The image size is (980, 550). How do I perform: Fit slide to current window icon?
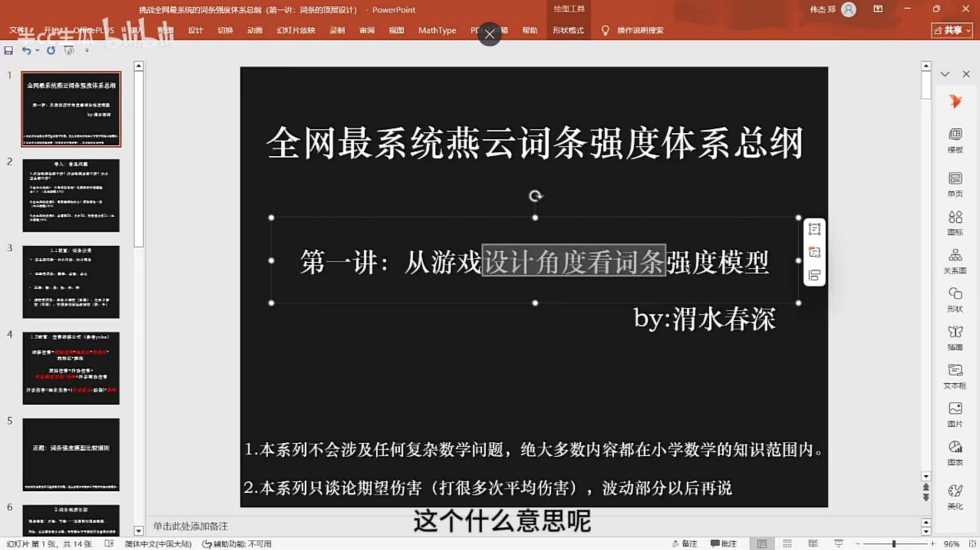pos(972,544)
